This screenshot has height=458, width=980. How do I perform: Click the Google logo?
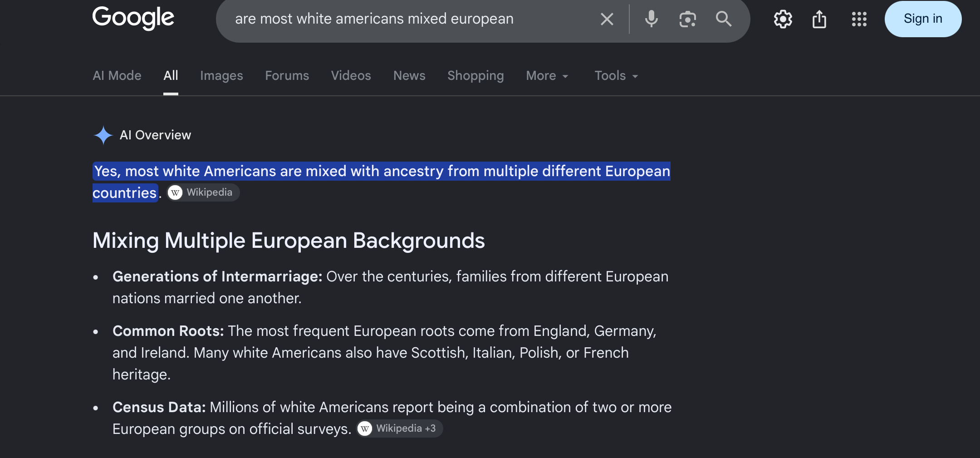(x=133, y=18)
